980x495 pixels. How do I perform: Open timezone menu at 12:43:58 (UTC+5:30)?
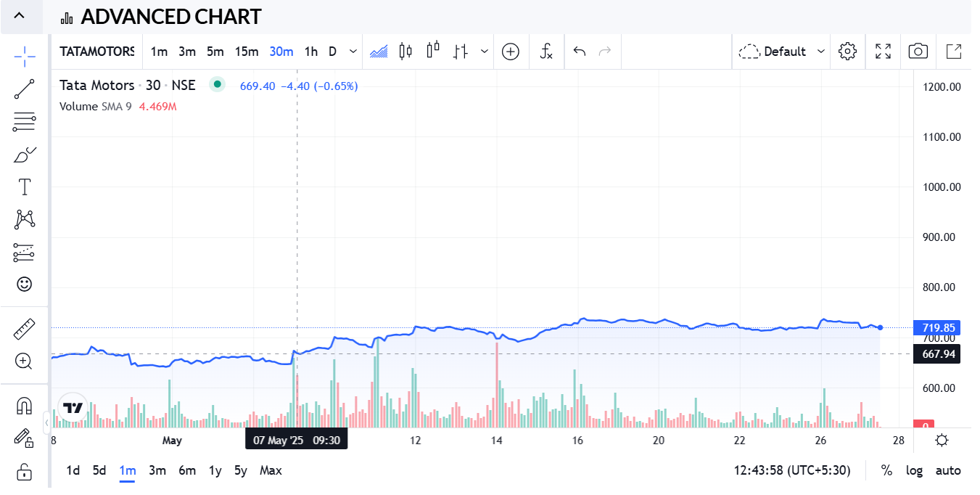click(792, 470)
